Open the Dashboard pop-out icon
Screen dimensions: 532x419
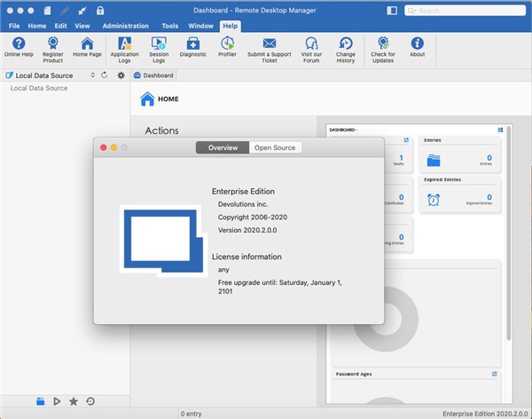(500, 130)
